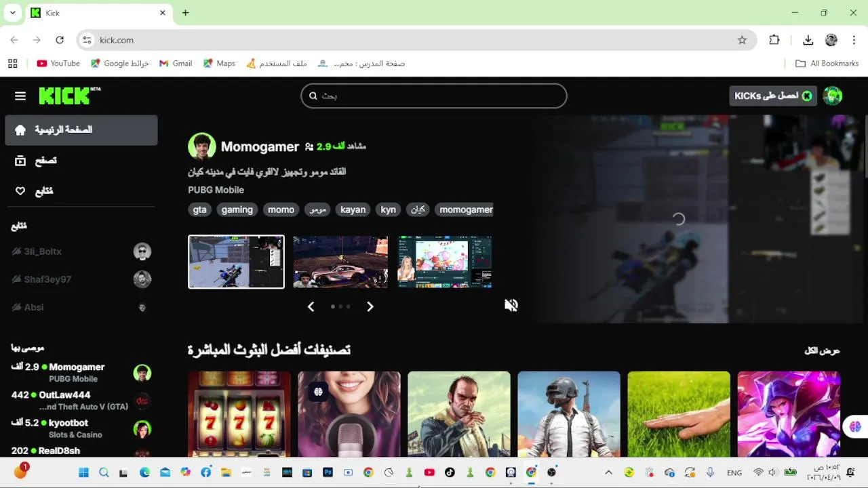Viewport: 868px width, 488px height.
Task: Go to next carousel slide
Action: 370,306
